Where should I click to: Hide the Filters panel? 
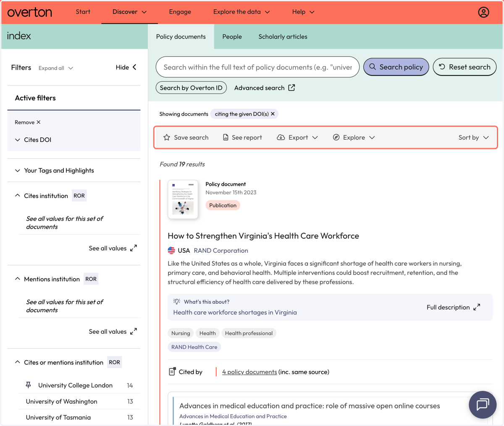(126, 67)
